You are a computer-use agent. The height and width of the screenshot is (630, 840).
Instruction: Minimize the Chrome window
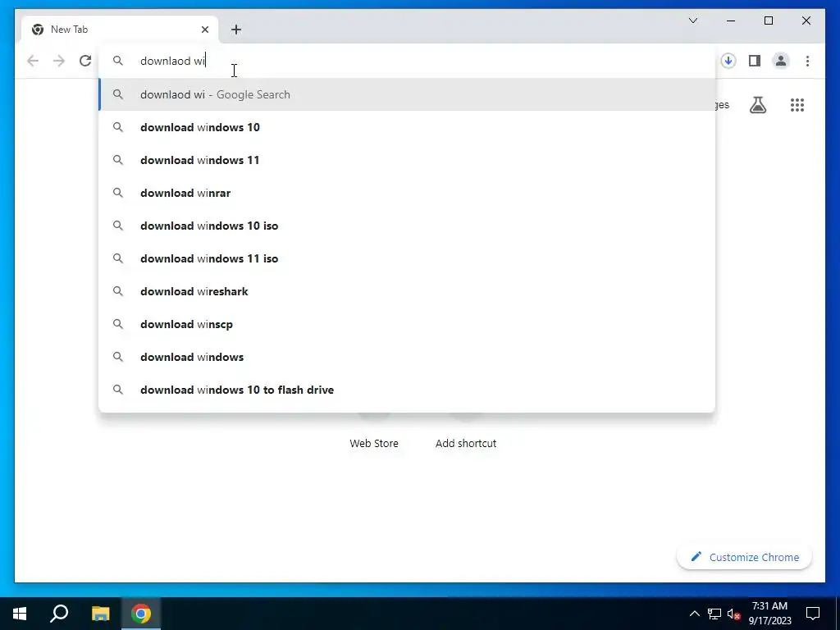[x=731, y=21]
